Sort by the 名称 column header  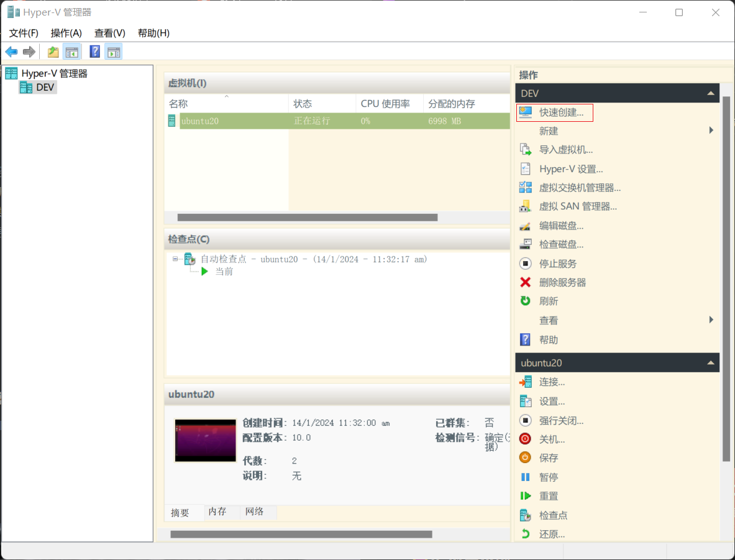click(x=226, y=104)
